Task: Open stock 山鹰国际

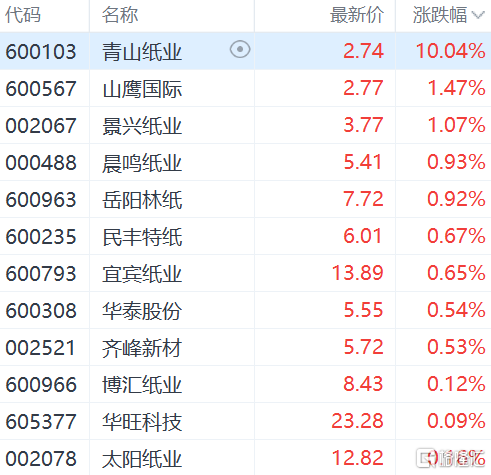Action: tap(142, 89)
